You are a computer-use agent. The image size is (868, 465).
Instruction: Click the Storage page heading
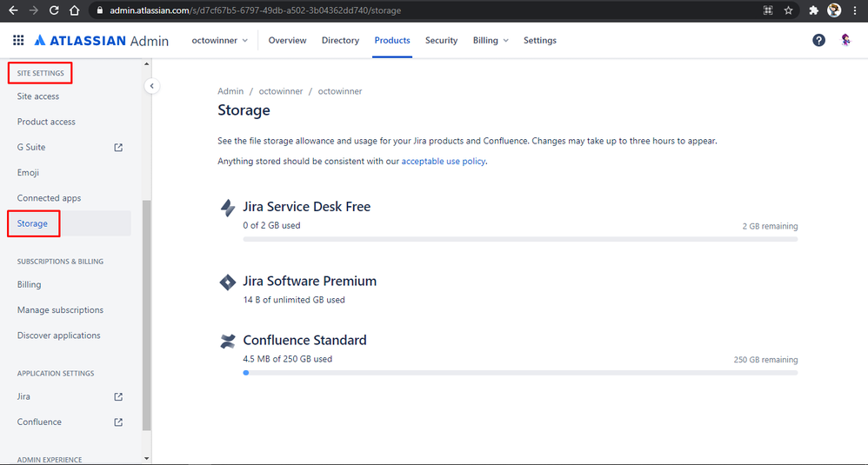tap(244, 110)
